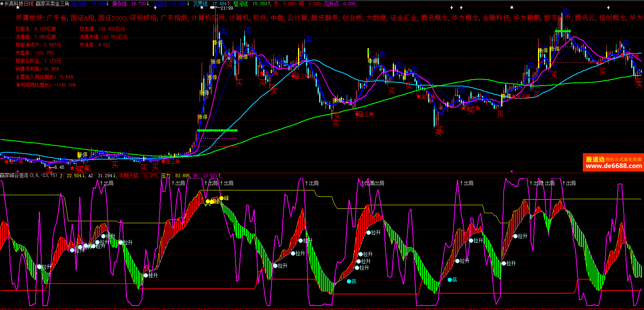Select the white 拉升 dot at far left

pos(40,267)
